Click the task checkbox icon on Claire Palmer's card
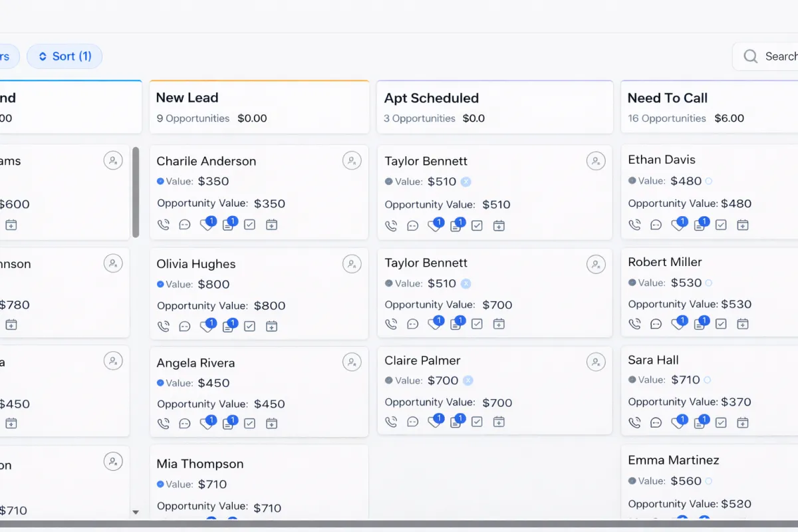The width and height of the screenshot is (798, 532). pyautogui.click(x=477, y=422)
